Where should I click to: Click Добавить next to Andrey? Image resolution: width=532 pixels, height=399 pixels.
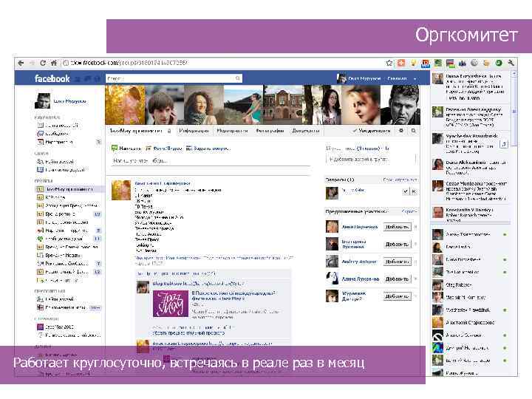tap(398, 262)
